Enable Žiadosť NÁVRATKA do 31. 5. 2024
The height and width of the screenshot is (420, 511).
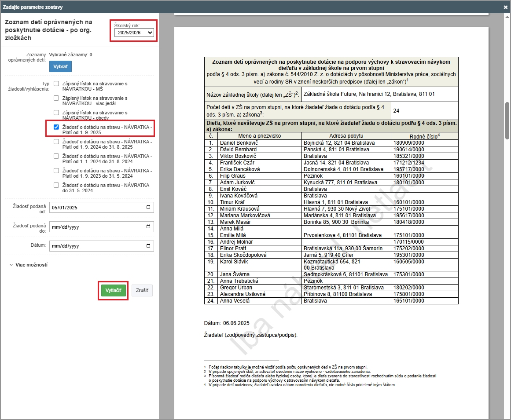point(56,185)
